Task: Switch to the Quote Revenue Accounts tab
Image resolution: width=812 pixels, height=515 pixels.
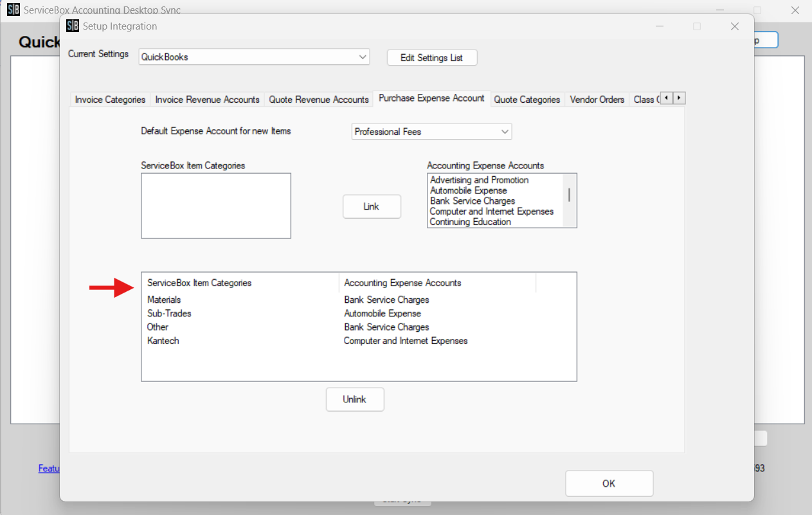Action: point(318,100)
